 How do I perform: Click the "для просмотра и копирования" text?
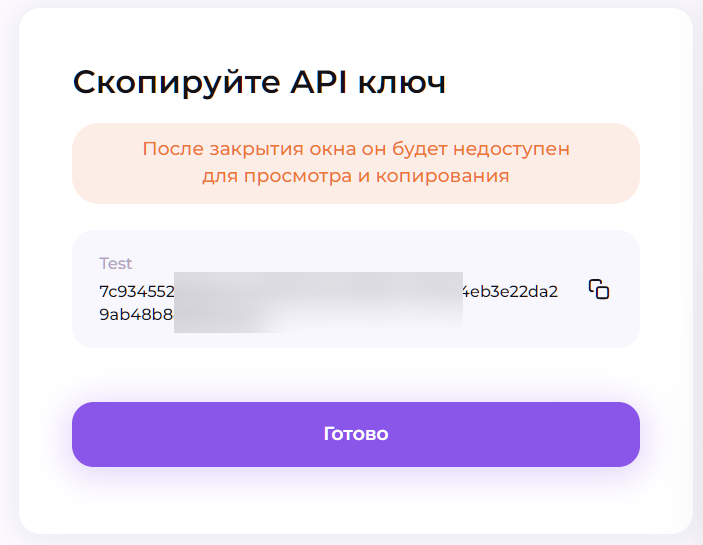[x=355, y=176]
